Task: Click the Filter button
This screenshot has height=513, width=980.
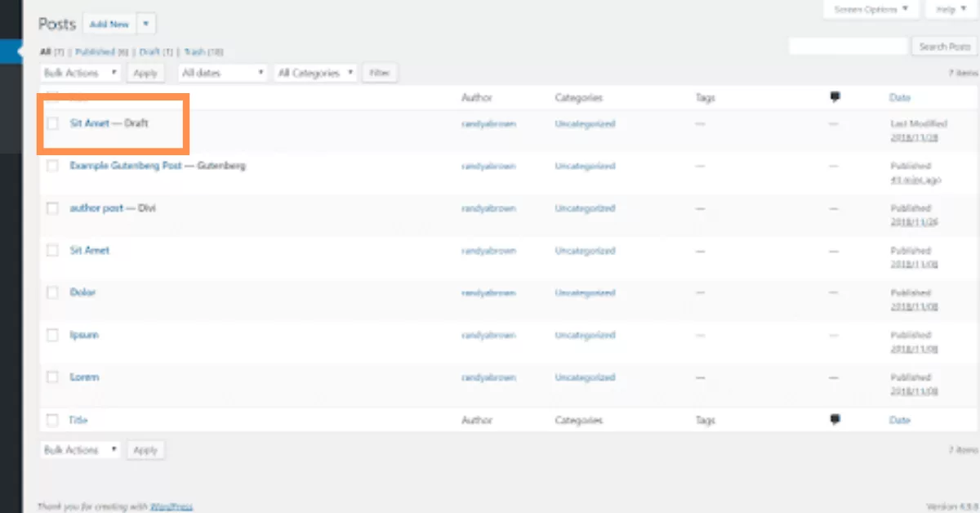Action: (x=379, y=73)
